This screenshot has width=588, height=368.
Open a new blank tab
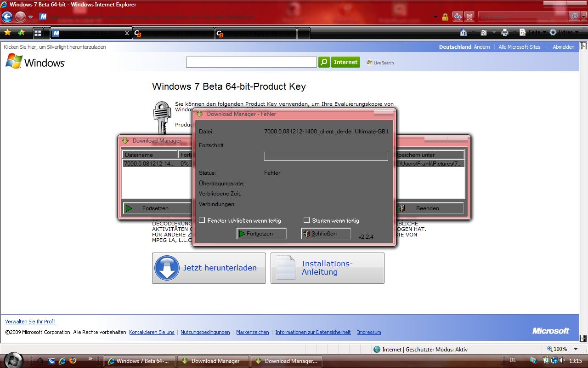303,34
